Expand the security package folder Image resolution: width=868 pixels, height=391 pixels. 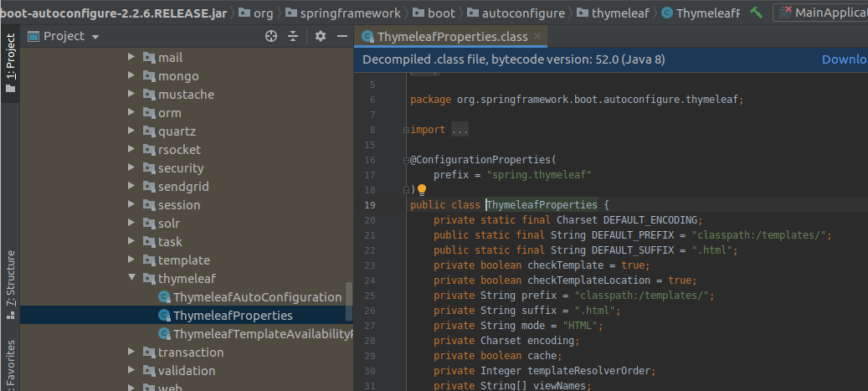131,167
